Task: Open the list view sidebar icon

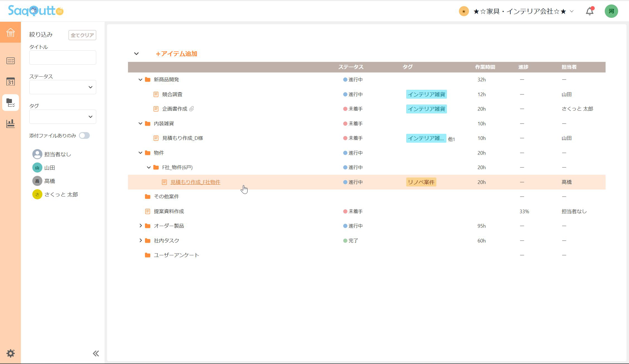Action: point(10,61)
